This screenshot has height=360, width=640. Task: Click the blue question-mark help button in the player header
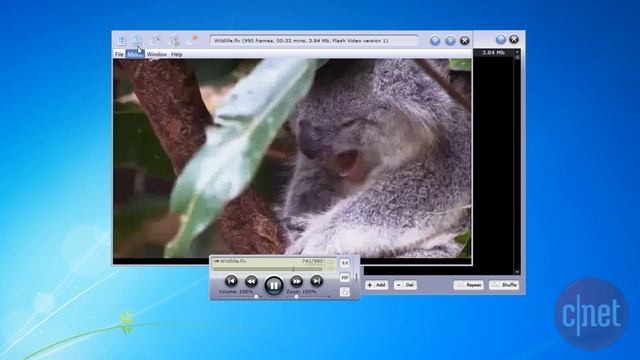[x=435, y=40]
